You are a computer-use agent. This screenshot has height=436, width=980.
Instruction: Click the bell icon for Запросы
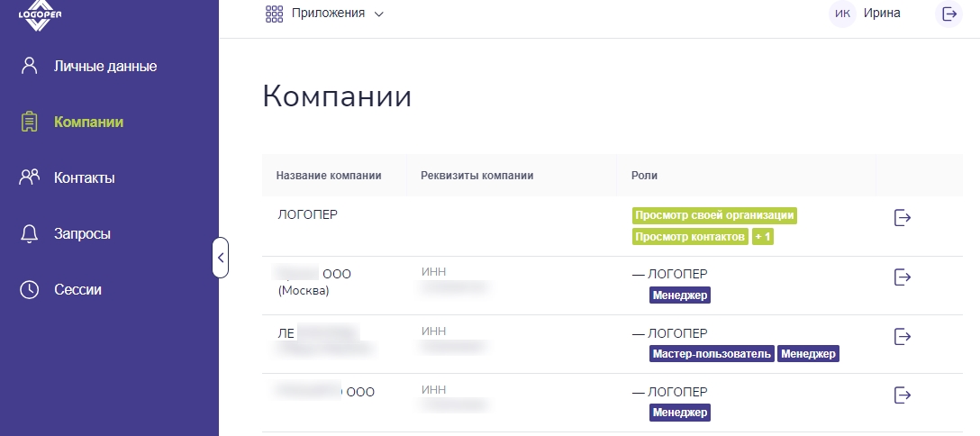[30, 234]
